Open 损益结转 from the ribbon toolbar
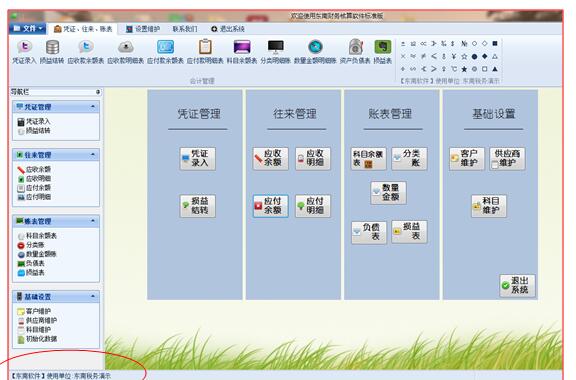Screen dimensions: 576x380 click(52, 52)
